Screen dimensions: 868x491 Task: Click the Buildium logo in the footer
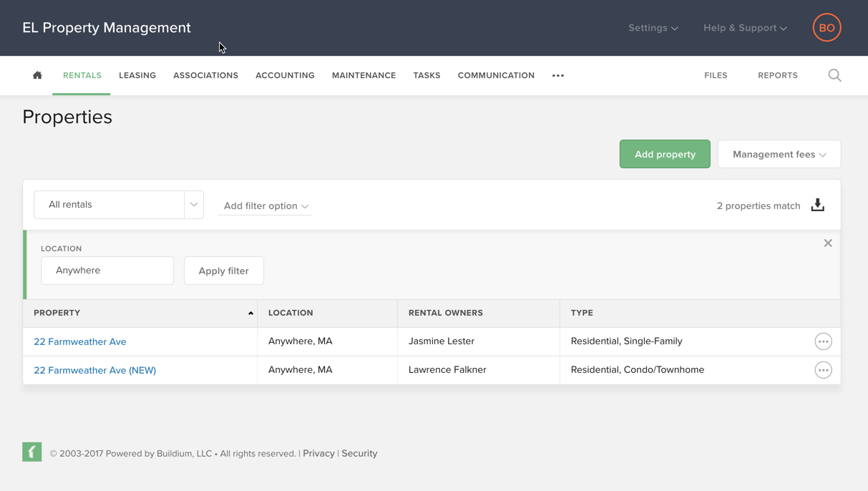point(32,452)
